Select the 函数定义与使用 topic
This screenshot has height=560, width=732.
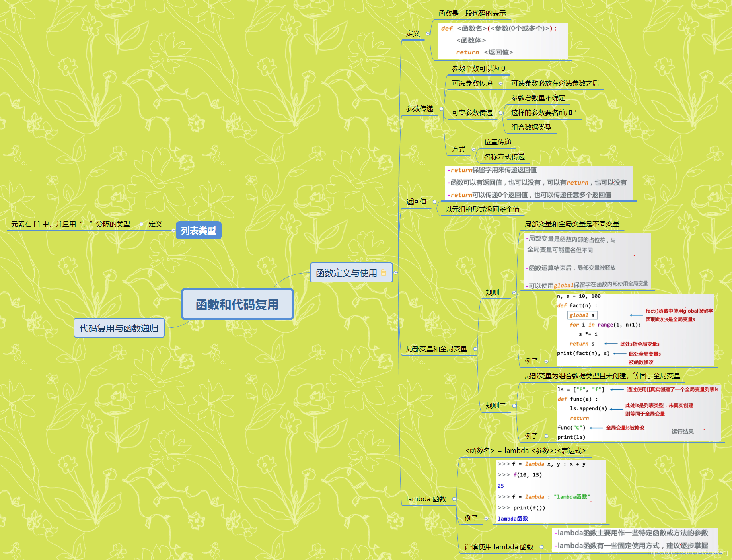[351, 273]
